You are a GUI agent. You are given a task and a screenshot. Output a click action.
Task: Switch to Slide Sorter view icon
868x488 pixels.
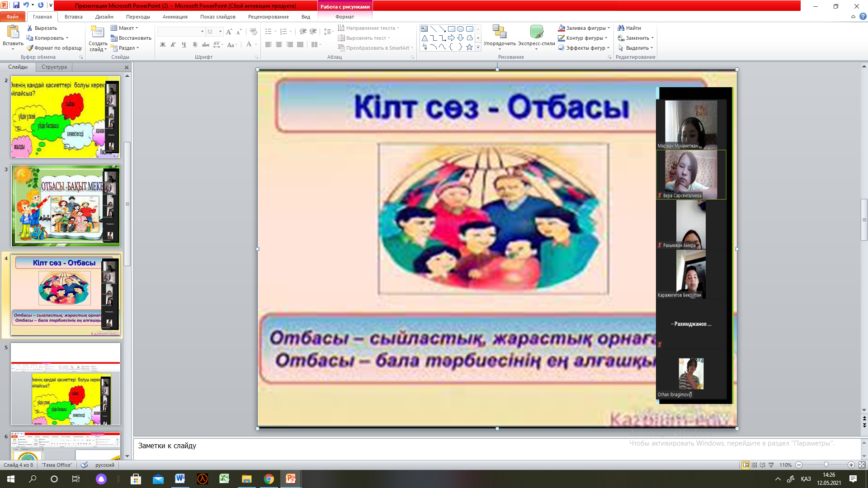coord(754,465)
